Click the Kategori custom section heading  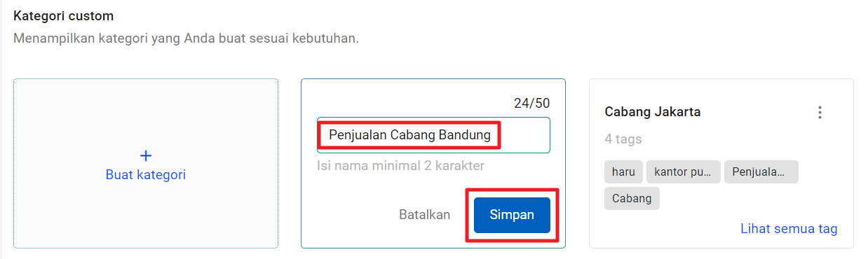click(x=64, y=15)
